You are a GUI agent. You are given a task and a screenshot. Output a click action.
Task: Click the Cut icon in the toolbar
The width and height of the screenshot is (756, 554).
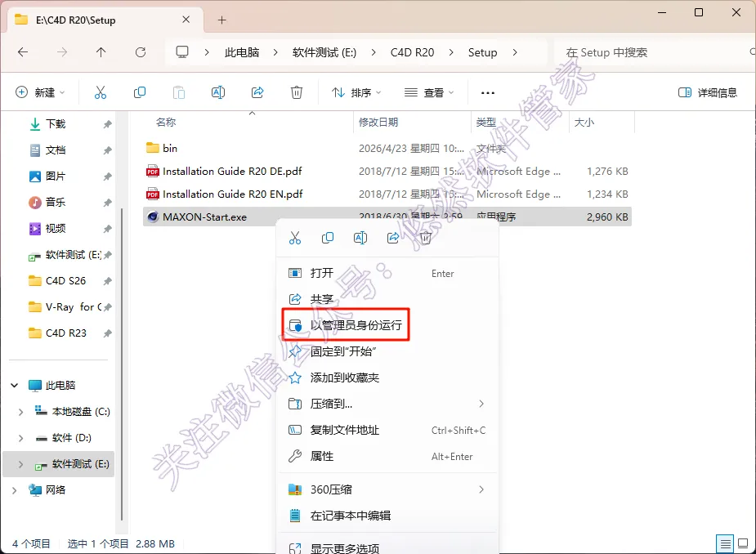101,92
